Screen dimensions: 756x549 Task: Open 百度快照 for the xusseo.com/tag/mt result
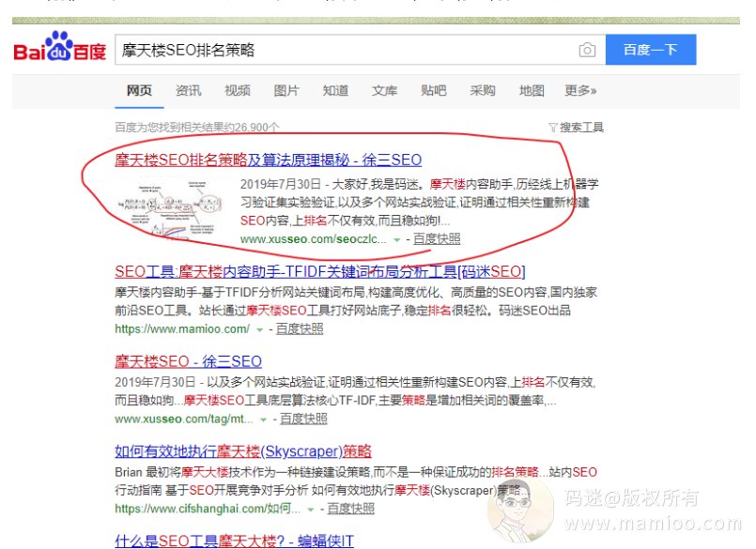(x=303, y=419)
